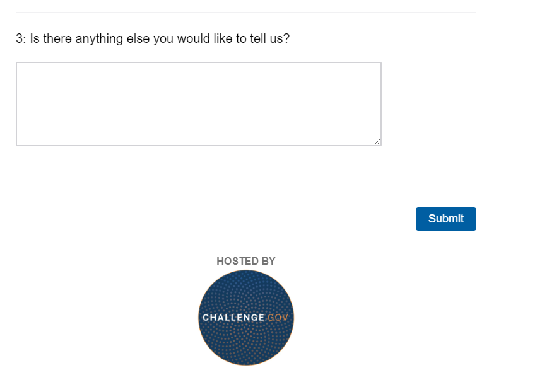Place cursor in the empty comments field

[x=199, y=104]
